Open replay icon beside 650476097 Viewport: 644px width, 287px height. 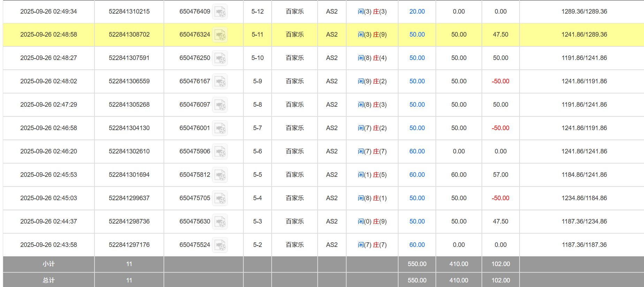point(220,105)
